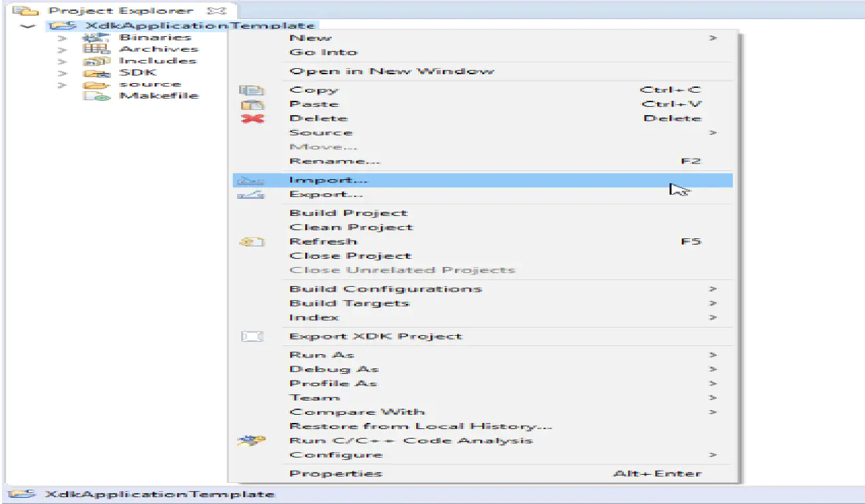Viewport: 865px width, 504px height.
Task: Click the Copy icon in context menu
Action: click(252, 91)
